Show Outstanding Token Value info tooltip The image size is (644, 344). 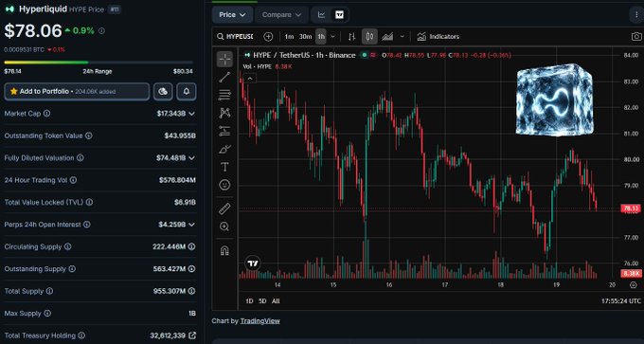pyautogui.click(x=89, y=136)
